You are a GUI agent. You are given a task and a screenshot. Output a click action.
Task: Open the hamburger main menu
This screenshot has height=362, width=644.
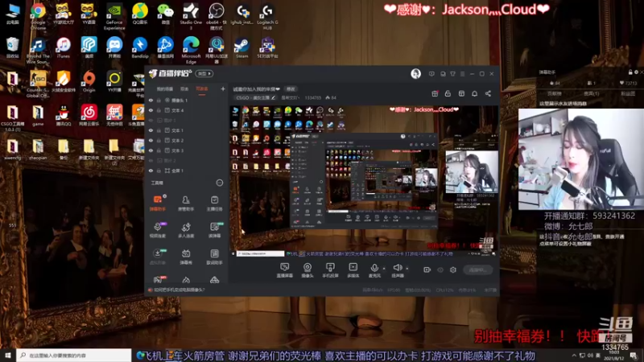(462, 74)
